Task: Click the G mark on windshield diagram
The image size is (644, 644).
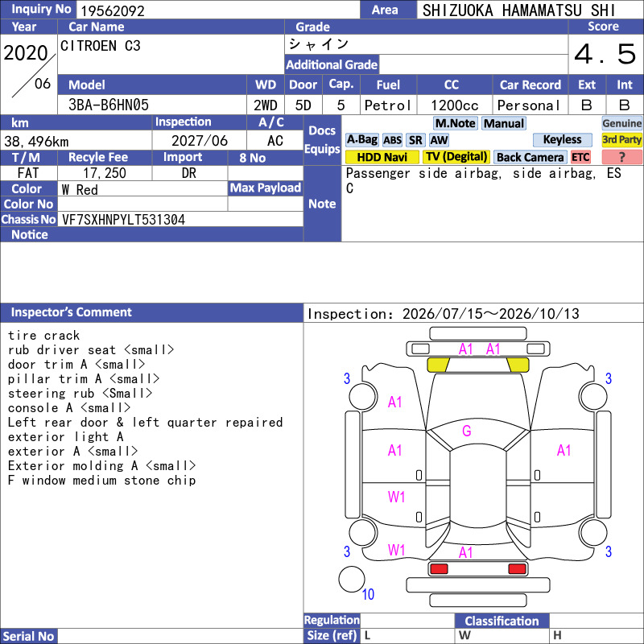Action: [x=467, y=431]
